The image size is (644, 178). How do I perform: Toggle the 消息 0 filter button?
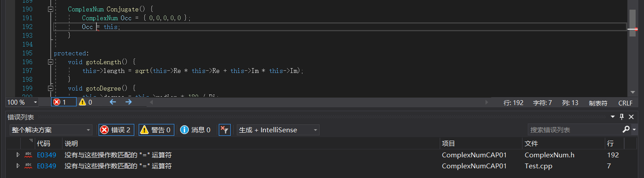click(x=195, y=130)
